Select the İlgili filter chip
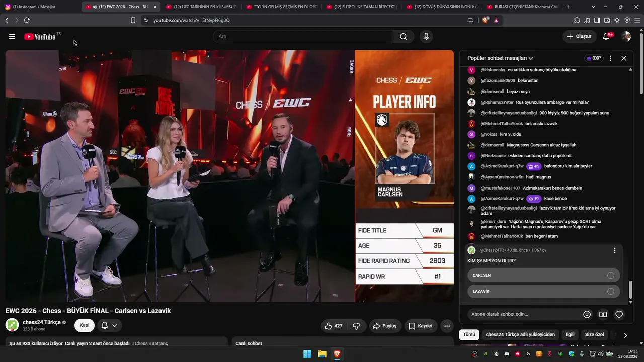The height and width of the screenshot is (362, 644). click(570, 335)
